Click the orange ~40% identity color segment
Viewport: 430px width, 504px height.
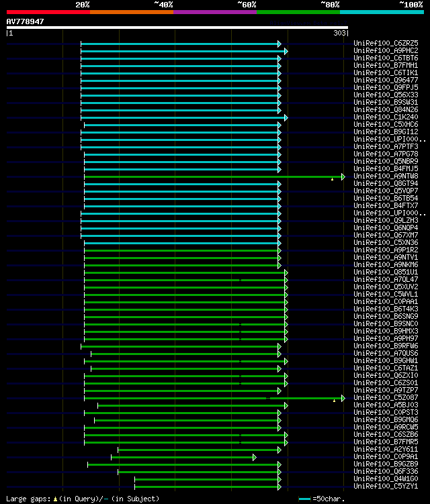point(132,12)
